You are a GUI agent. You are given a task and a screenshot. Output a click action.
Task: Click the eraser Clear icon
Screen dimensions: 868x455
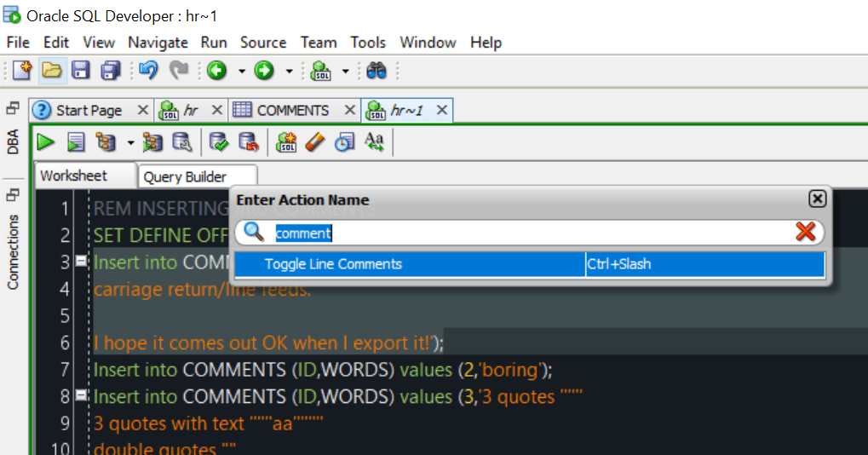tap(315, 142)
